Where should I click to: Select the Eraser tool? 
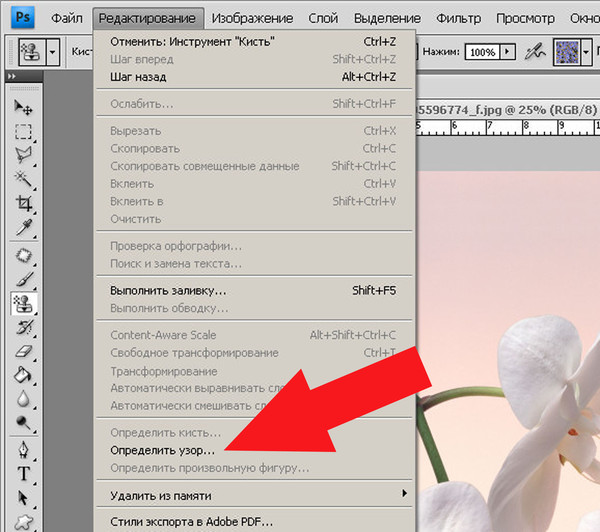[x=23, y=351]
